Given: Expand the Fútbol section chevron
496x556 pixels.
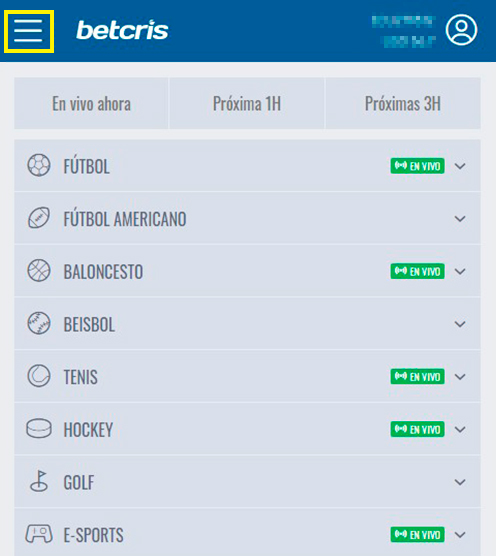Looking at the screenshot, I should point(460,166).
